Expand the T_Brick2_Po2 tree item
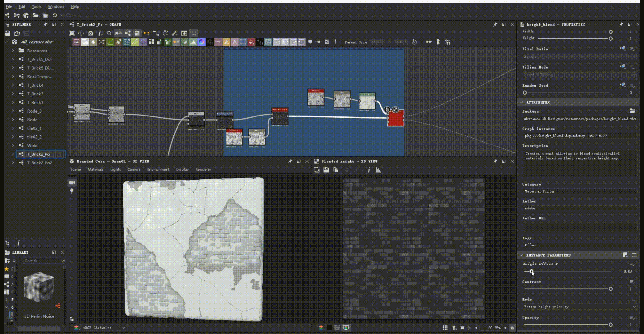The width and height of the screenshot is (644, 334). [13, 163]
